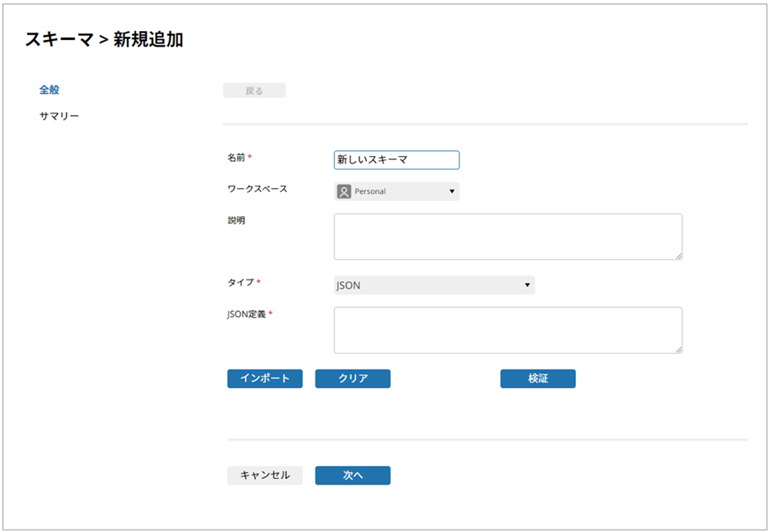This screenshot has width=769, height=532.
Task: Click スキーマ in the page title breadcrumb
Action: (x=59, y=39)
